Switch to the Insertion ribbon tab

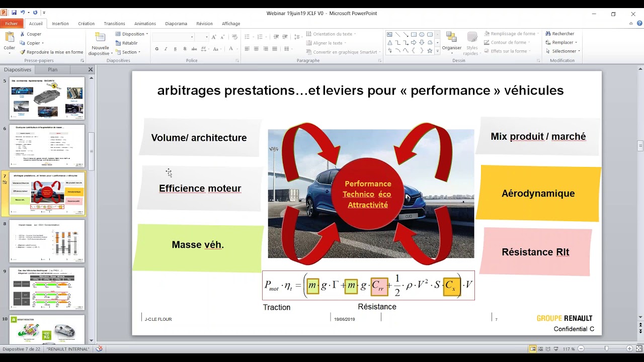pyautogui.click(x=60, y=24)
